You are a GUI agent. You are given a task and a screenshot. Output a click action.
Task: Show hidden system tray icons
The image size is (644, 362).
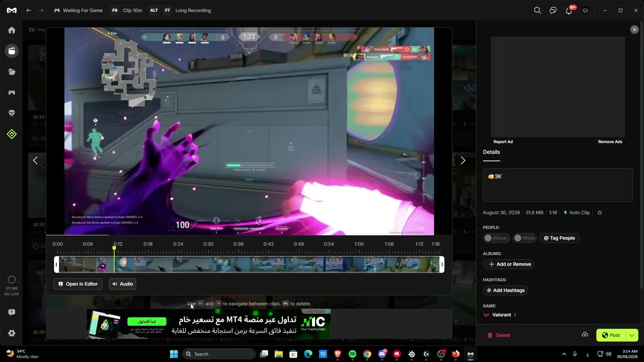pos(564,354)
